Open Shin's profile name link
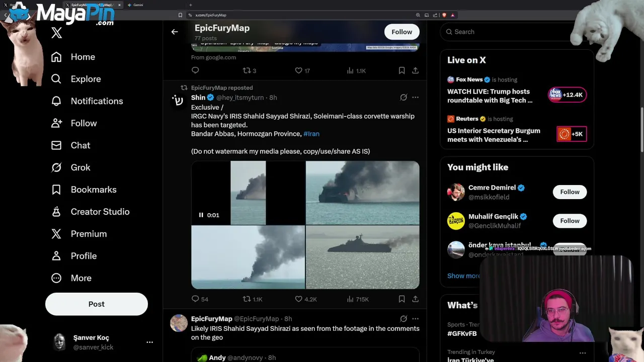Image resolution: width=644 pixels, height=362 pixels. point(198,98)
